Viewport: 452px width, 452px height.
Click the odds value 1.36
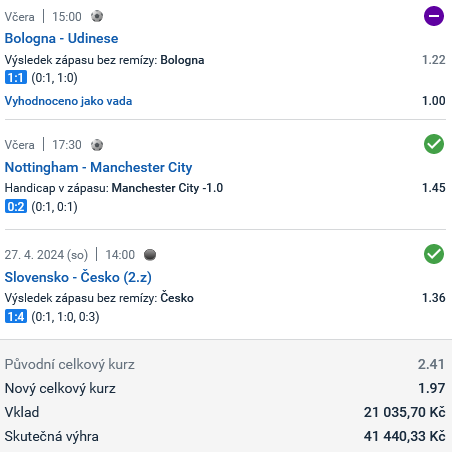(434, 298)
